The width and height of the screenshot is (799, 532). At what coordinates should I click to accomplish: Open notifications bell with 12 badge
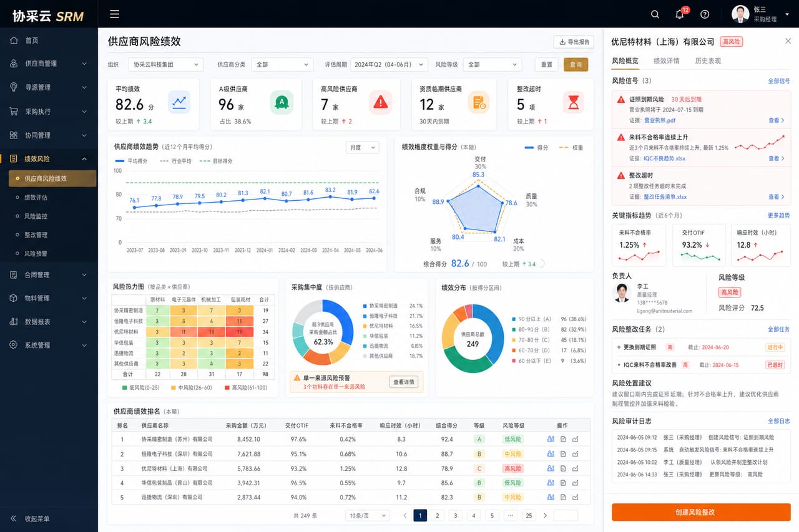coord(680,14)
